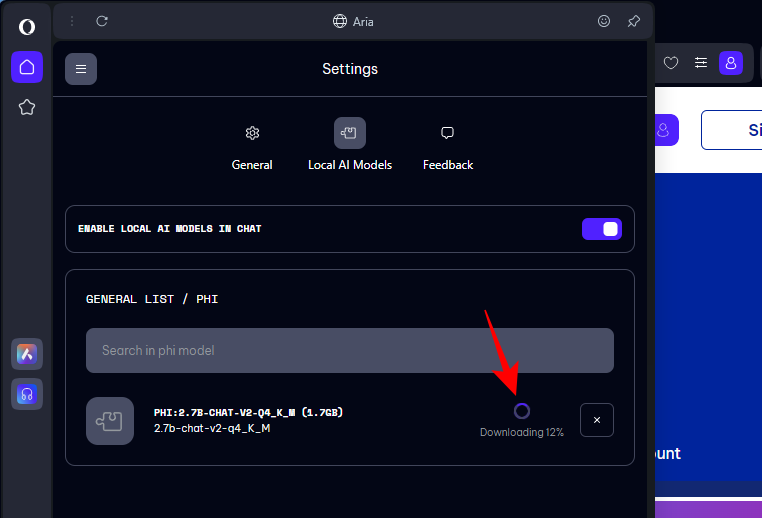Disable local AI models in chat toggle
Viewport: 762px width, 518px height.
point(602,229)
